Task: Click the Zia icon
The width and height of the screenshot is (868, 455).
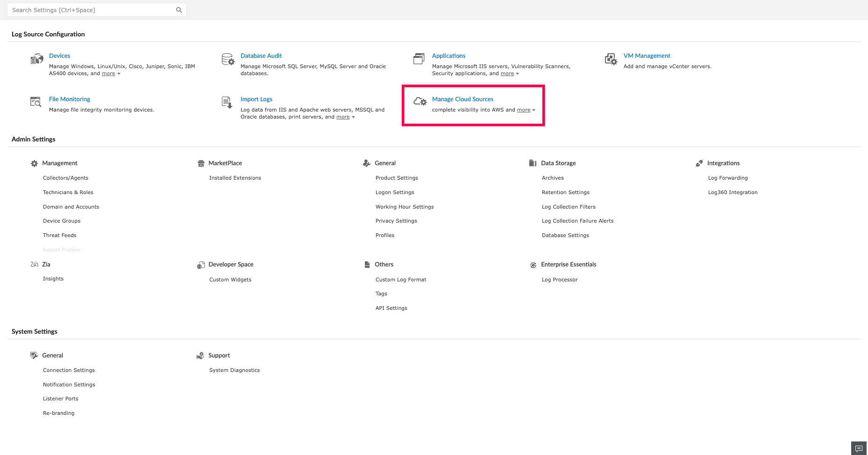Action: tap(34, 264)
